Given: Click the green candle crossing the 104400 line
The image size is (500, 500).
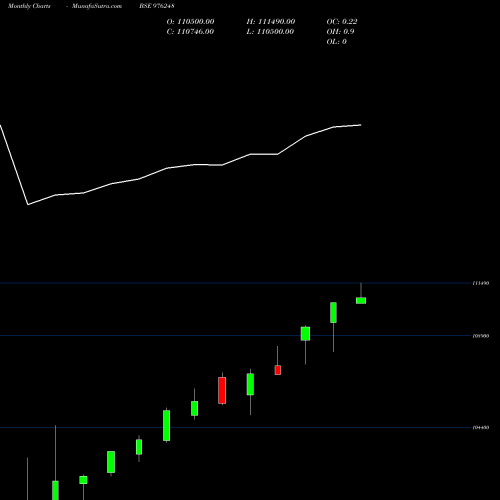Looking at the screenshot, I should 166,425.
